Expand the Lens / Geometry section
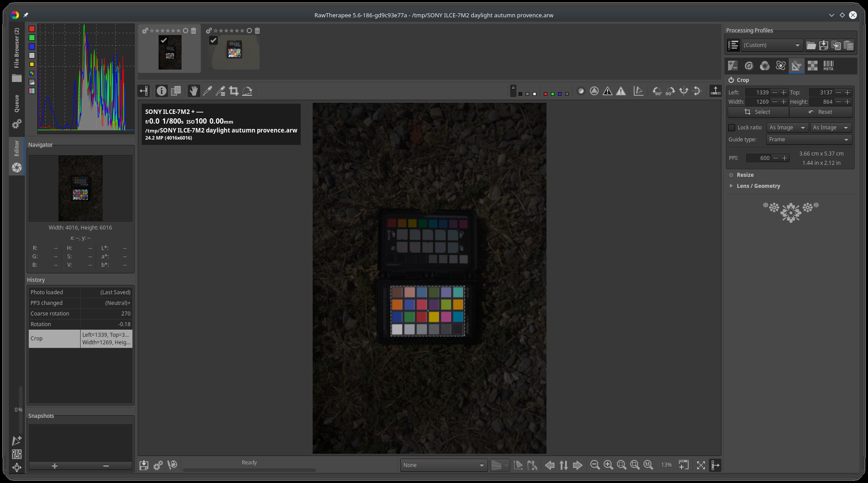868x483 pixels. (758, 186)
